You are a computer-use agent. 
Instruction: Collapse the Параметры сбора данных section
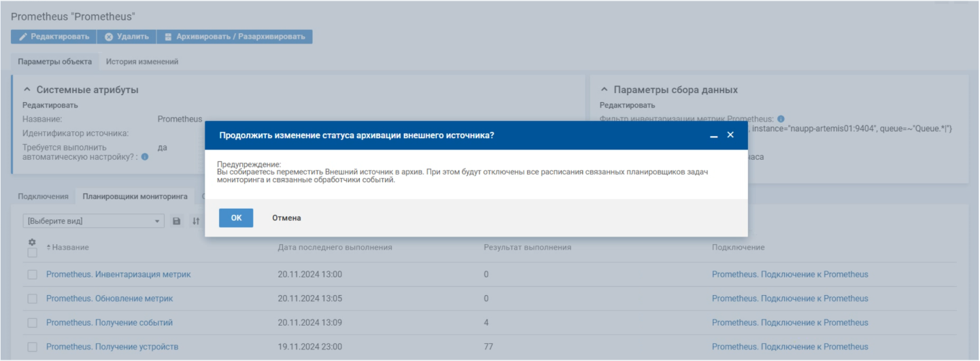[605, 90]
